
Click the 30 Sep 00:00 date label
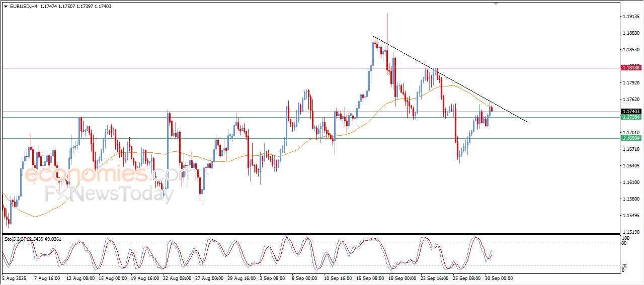(499, 278)
